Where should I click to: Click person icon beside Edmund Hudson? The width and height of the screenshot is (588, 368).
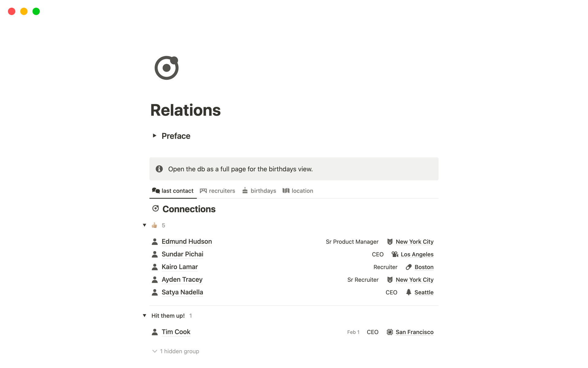155,242
